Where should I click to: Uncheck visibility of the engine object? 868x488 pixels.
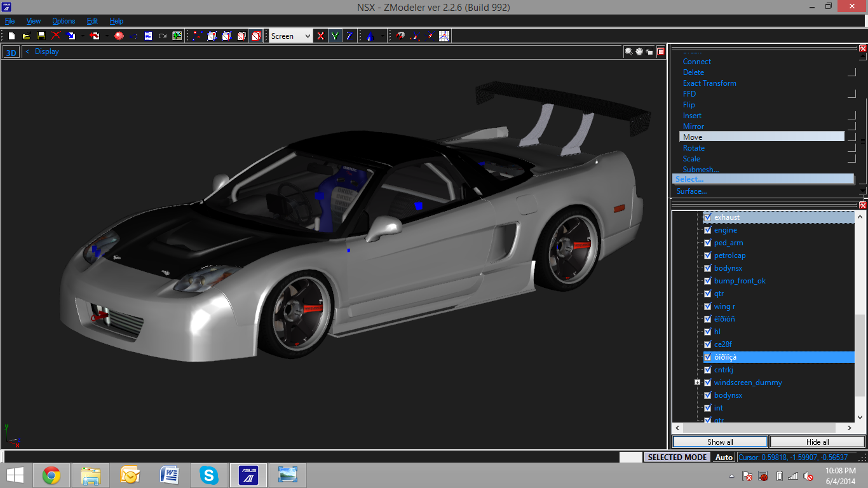click(707, 230)
